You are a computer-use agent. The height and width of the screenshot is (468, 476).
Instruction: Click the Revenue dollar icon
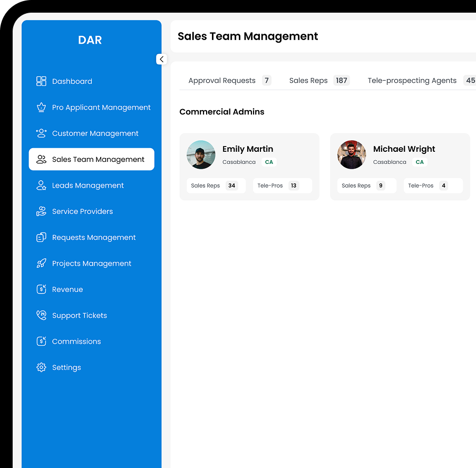pos(41,289)
